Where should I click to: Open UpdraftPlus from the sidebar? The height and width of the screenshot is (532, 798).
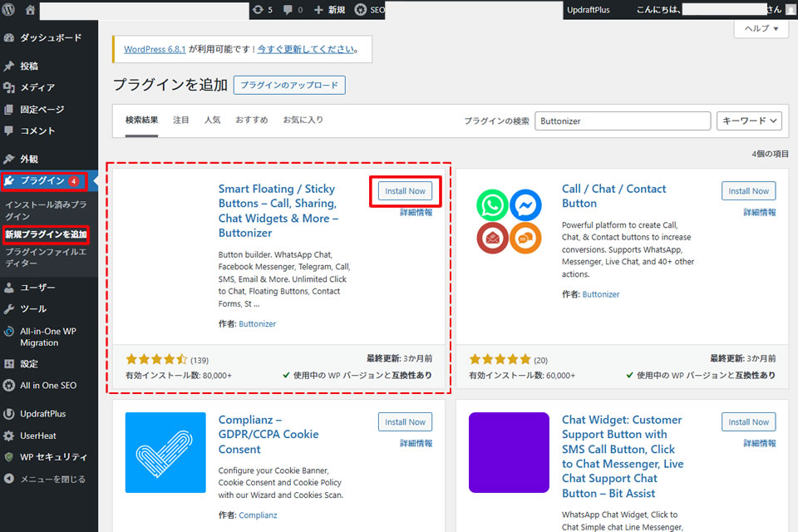pyautogui.click(x=37, y=413)
